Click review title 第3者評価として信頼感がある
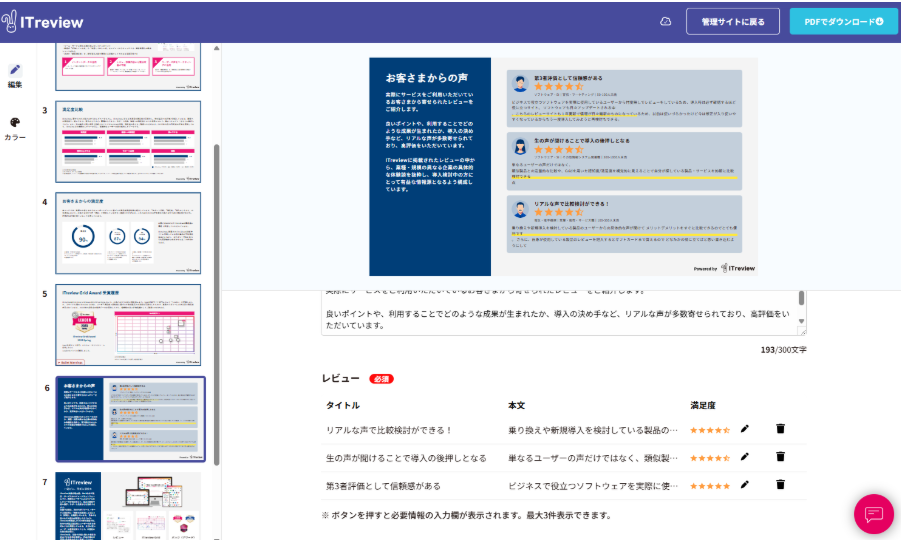 (x=383, y=486)
